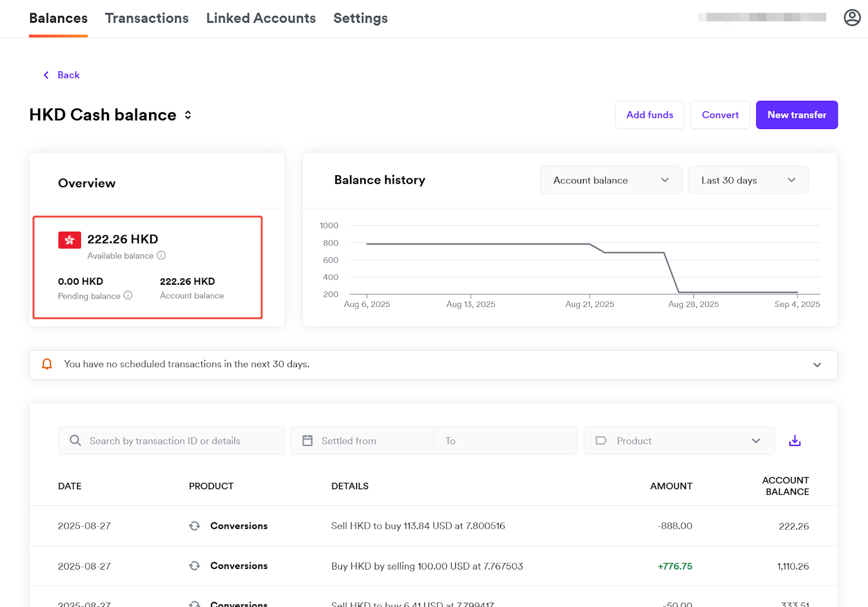The height and width of the screenshot is (607, 868).
Task: Click the search magnifier icon
Action: 75,440
